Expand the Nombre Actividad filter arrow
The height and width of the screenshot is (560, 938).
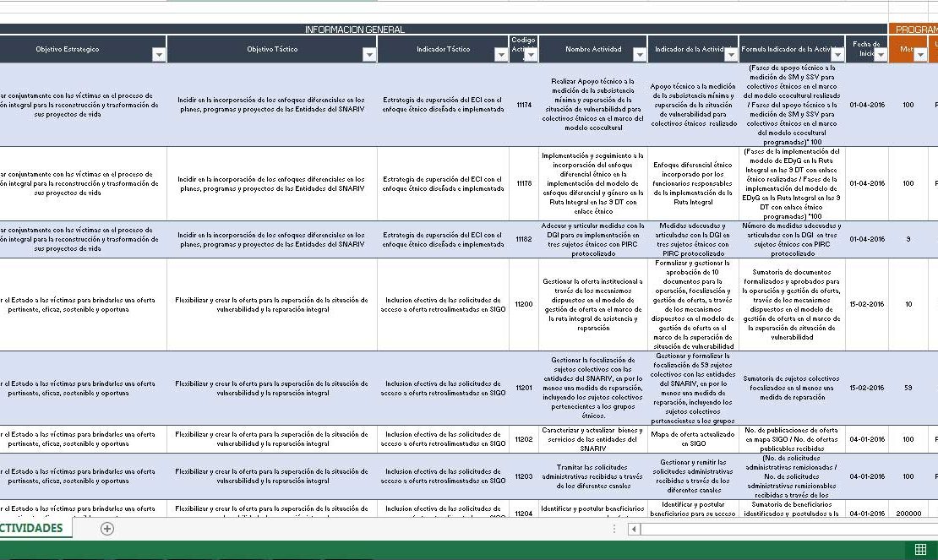tap(640, 55)
